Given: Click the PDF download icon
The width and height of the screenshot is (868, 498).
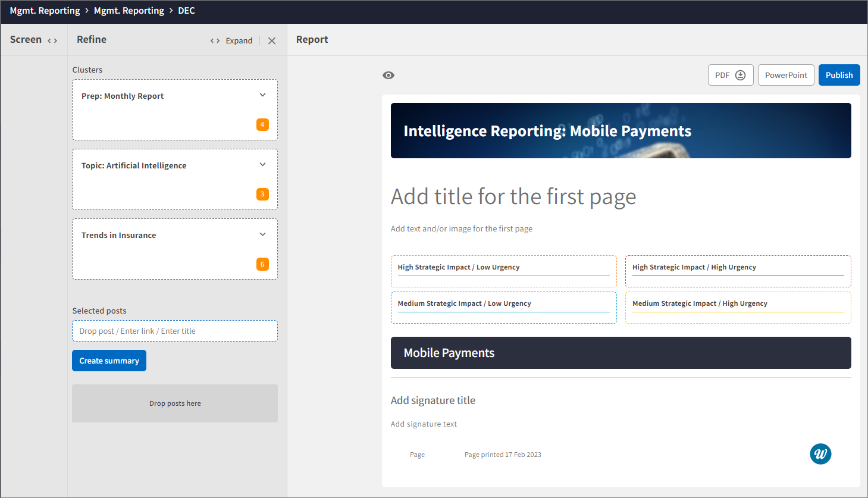Looking at the screenshot, I should (x=740, y=75).
